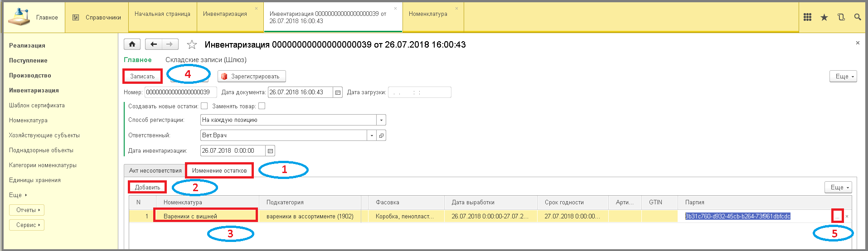Add document to favorites with star icon
Viewport: 868px width, 251px height.
[x=192, y=45]
